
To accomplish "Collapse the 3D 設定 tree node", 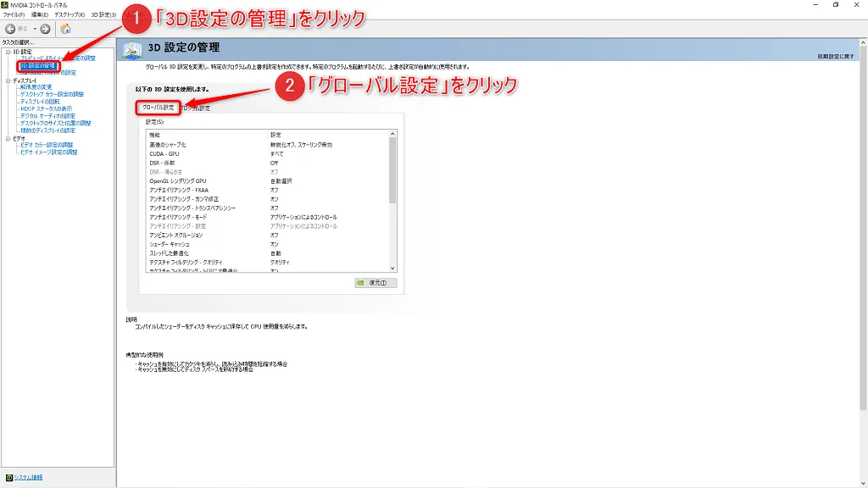I will 8,52.
